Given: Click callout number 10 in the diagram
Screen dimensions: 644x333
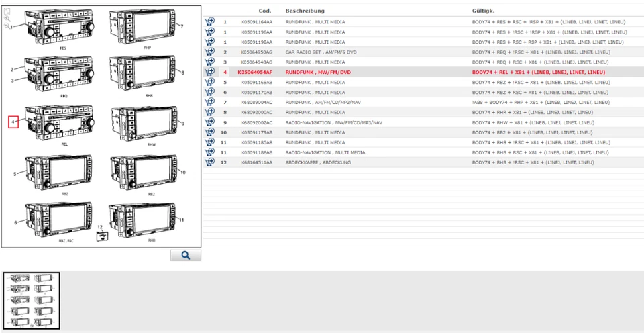Looking at the screenshot, I should click(183, 173).
